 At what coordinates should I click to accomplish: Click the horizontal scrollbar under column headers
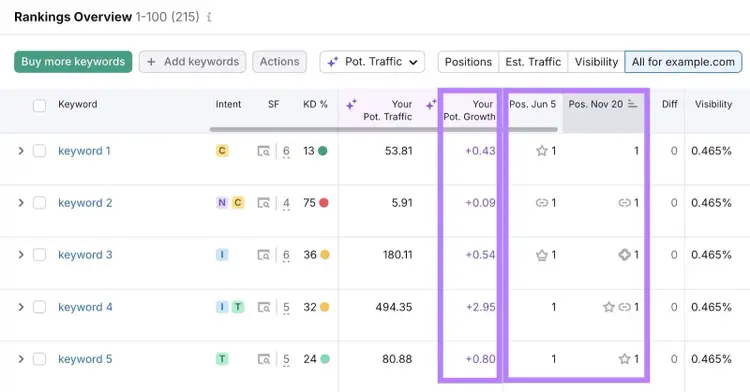tap(384, 130)
